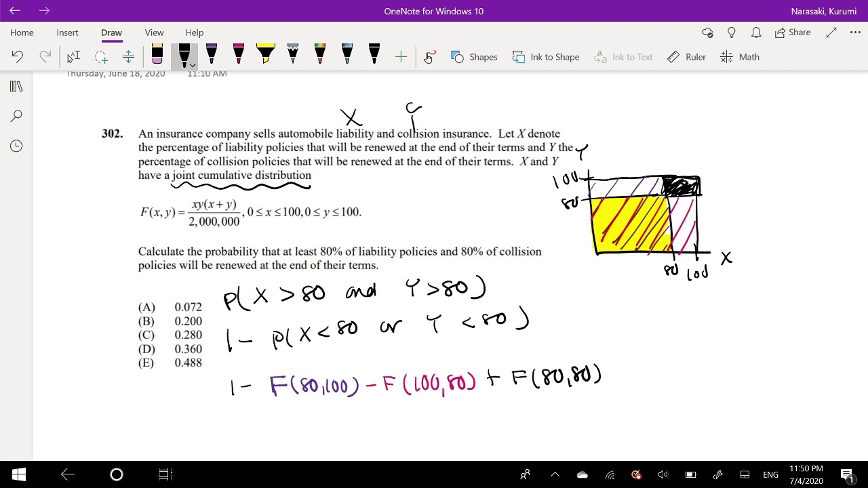Viewport: 868px width, 488px height.
Task: Choose the magenta pen
Action: click(x=239, y=55)
